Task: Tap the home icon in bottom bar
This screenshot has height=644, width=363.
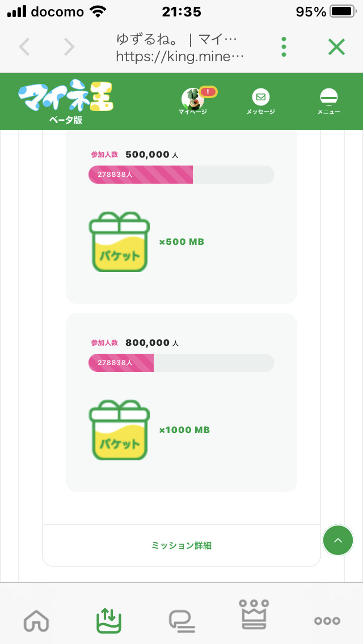Action: [x=36, y=621]
